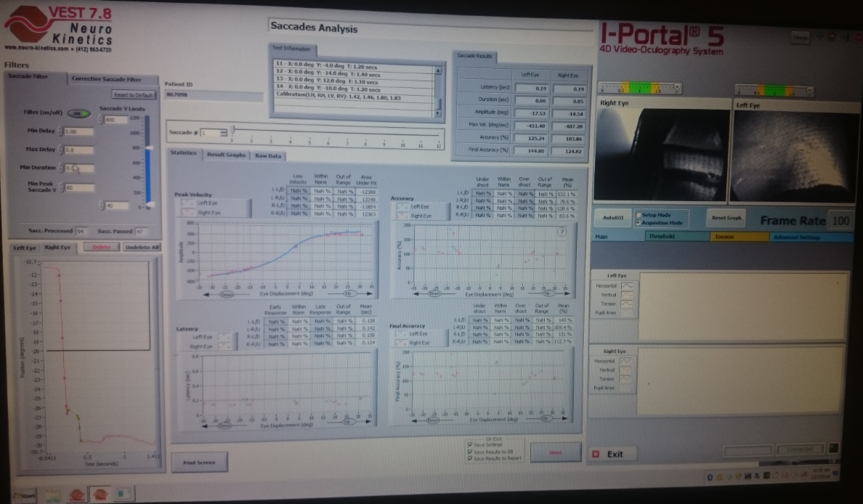863x504 pixels.
Task: Click the Max Delay stepper arrows
Action: (x=60, y=150)
